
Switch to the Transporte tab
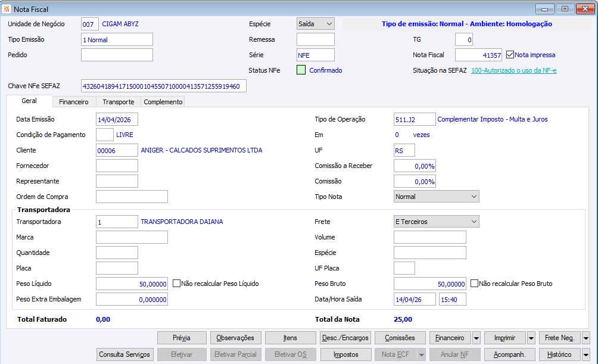coord(118,102)
